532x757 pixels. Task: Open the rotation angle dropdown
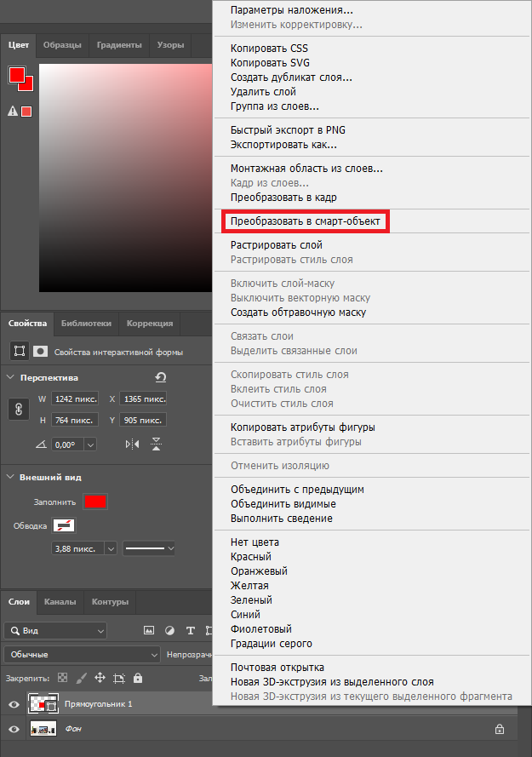[90, 444]
